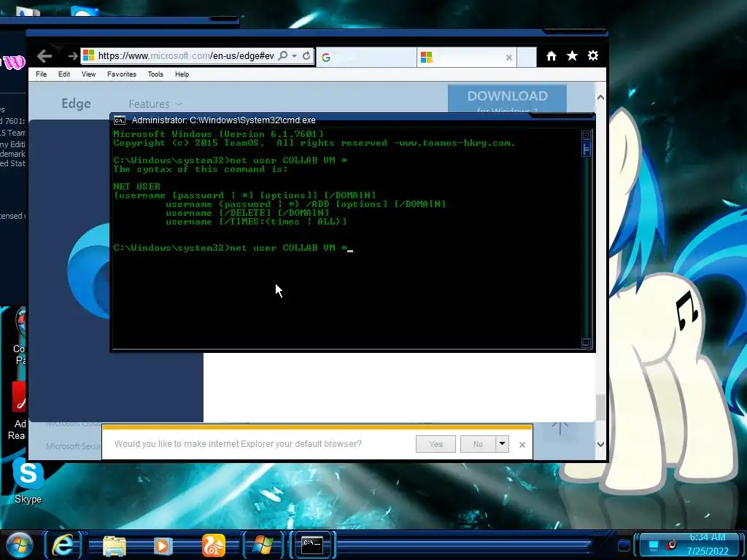
Task: Click the cmd.exe title bar icon
Action: point(120,120)
